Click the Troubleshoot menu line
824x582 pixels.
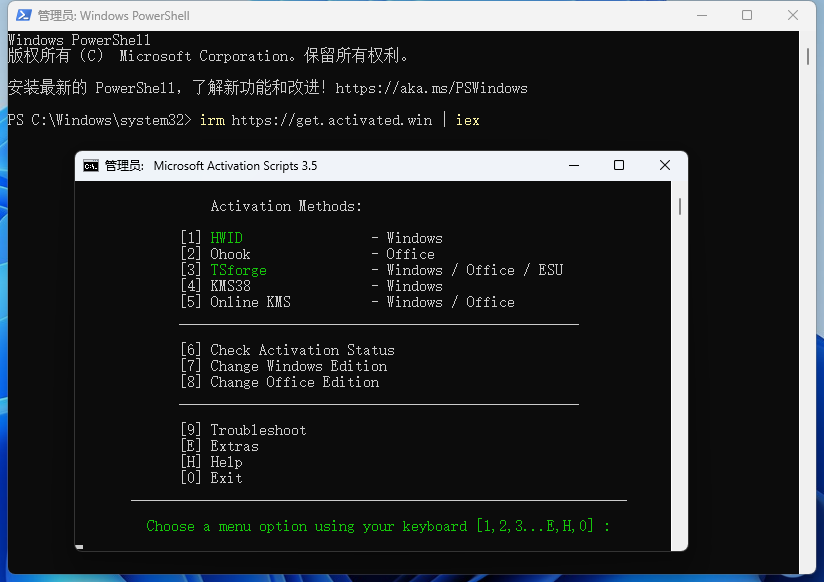click(x=243, y=430)
